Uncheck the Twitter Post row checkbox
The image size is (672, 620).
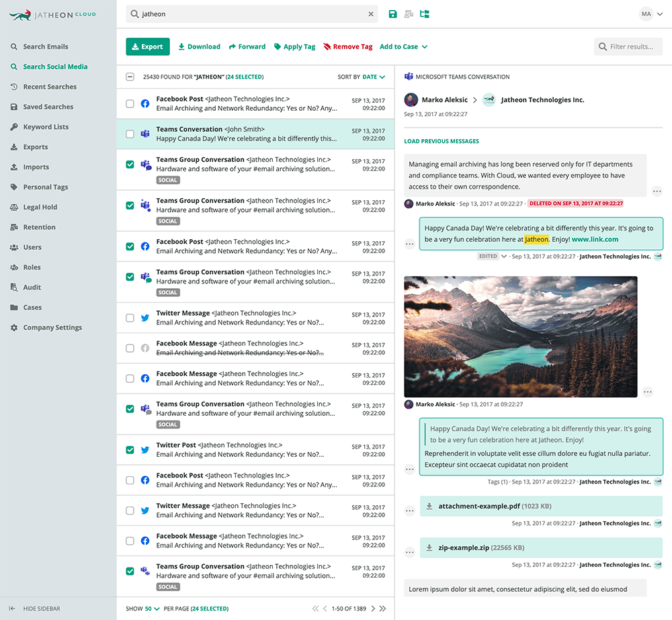click(130, 450)
